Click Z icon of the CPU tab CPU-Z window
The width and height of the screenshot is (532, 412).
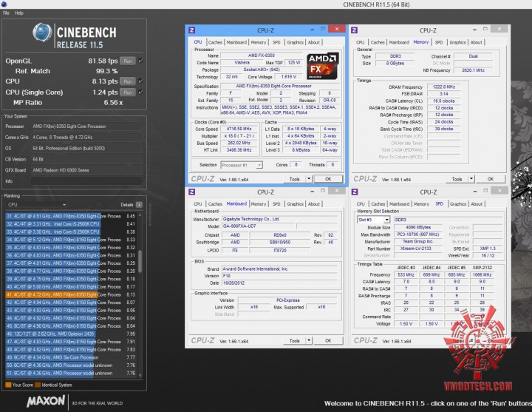pyautogui.click(x=191, y=30)
